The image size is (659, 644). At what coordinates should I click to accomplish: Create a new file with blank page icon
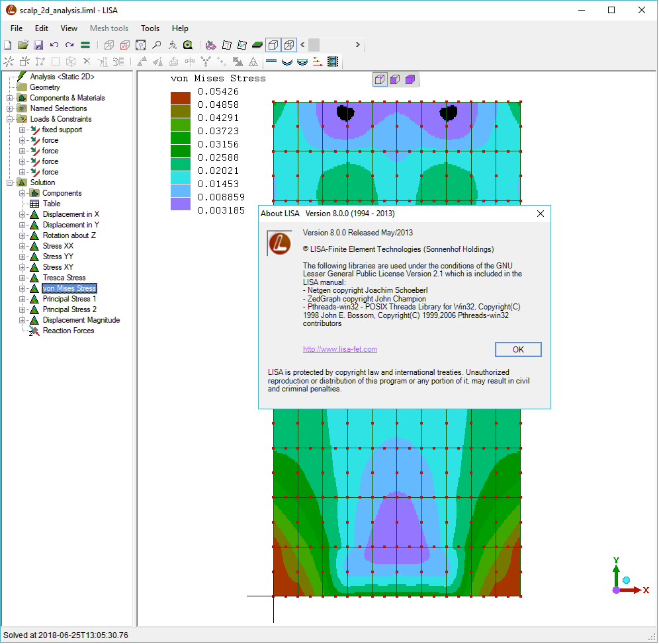point(8,45)
